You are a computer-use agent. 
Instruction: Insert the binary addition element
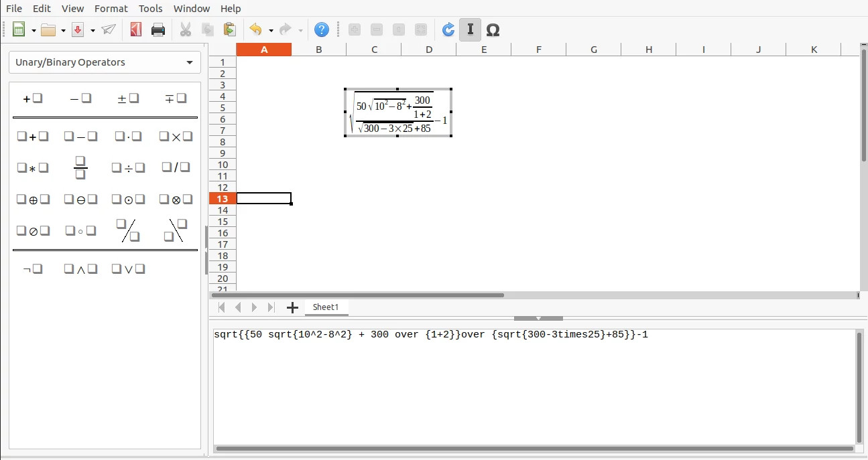[33, 137]
